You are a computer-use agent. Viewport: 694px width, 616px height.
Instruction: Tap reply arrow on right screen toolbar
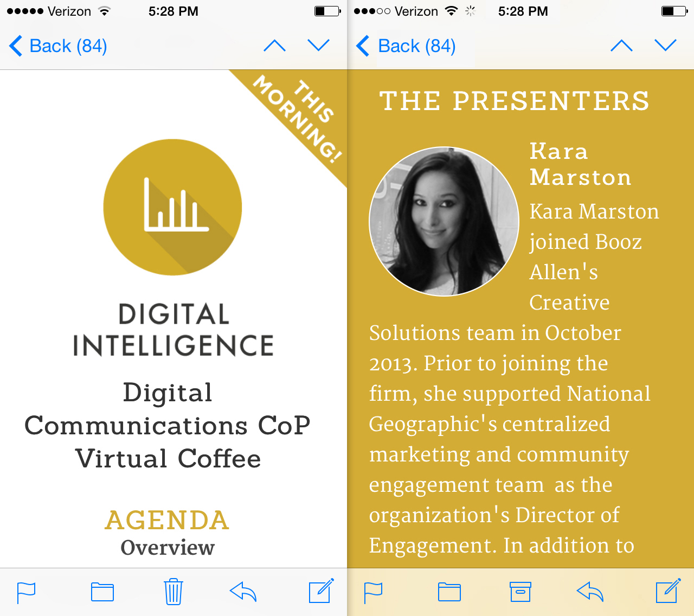[590, 592]
